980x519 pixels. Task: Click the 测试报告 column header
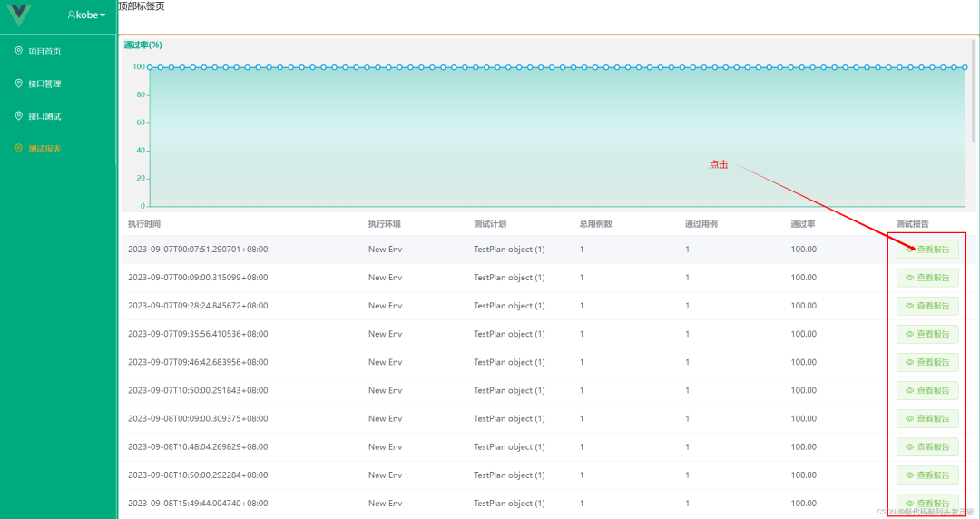[913, 224]
